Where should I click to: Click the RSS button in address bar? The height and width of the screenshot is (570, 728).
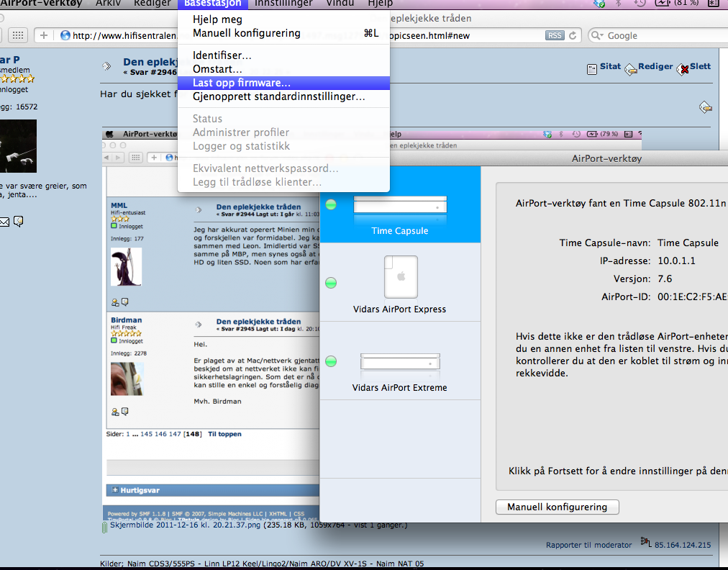click(555, 36)
